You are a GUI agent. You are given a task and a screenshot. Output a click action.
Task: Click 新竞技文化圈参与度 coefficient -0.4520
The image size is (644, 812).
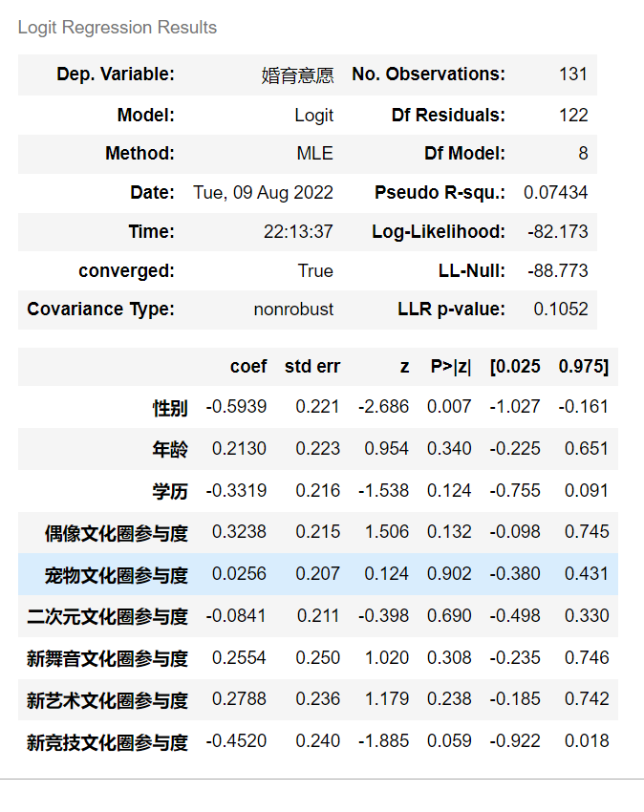click(236, 741)
